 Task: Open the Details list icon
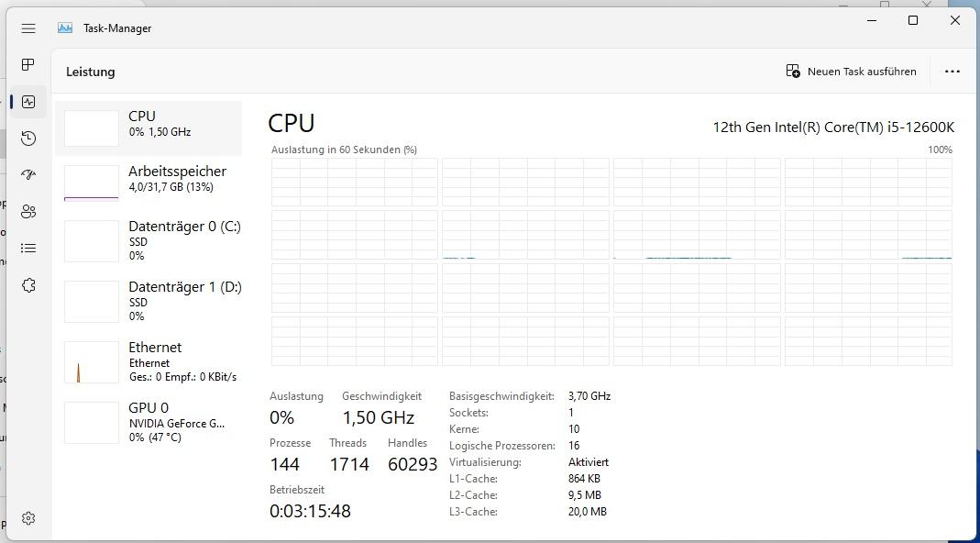point(28,249)
